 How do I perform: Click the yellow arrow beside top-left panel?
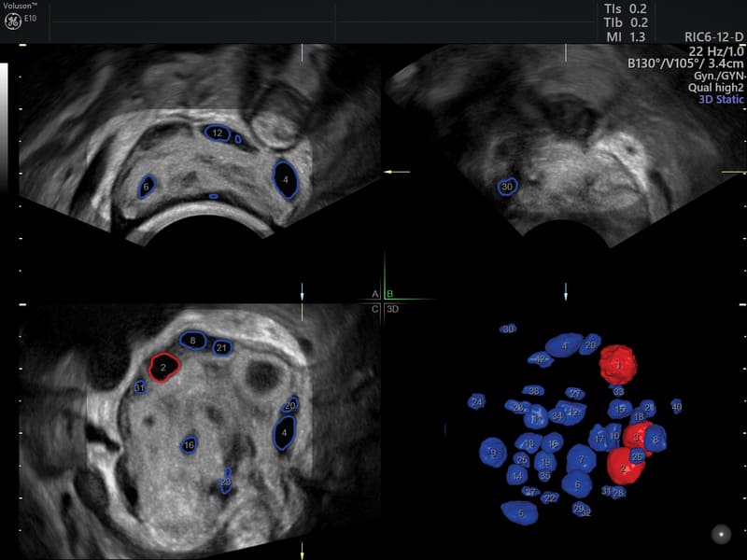397,172
